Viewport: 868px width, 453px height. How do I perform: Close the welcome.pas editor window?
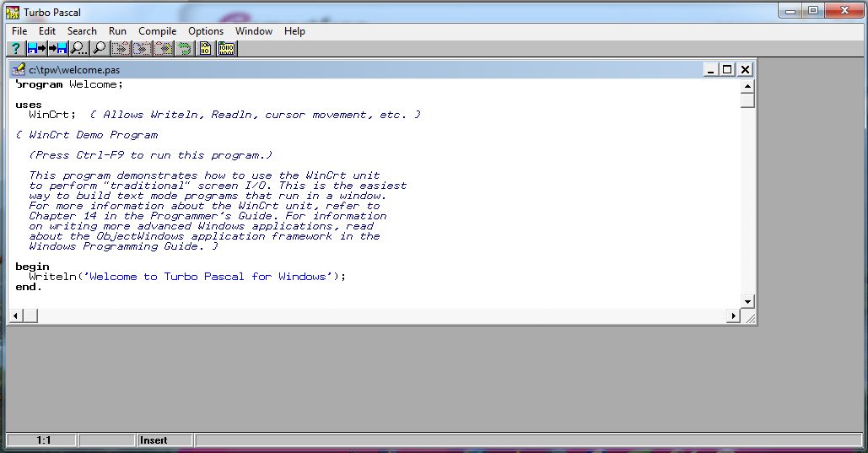coord(745,69)
